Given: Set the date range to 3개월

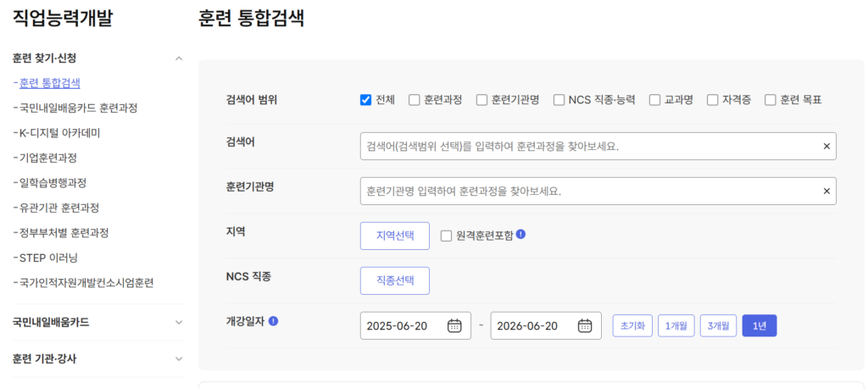Looking at the screenshot, I should click(718, 325).
